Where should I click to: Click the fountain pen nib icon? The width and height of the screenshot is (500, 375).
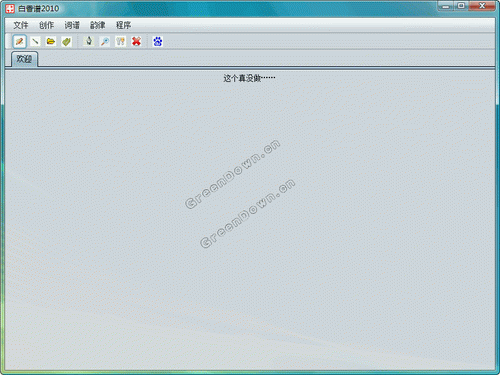point(89,42)
